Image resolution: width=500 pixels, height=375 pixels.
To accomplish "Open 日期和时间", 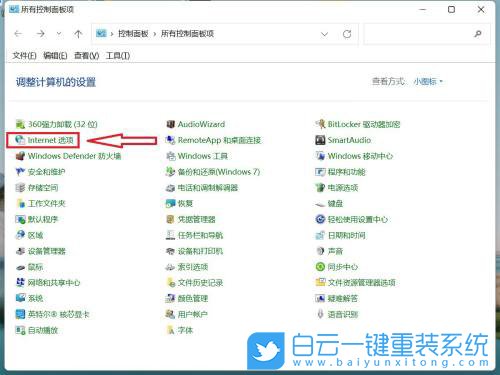I will tap(340, 235).
